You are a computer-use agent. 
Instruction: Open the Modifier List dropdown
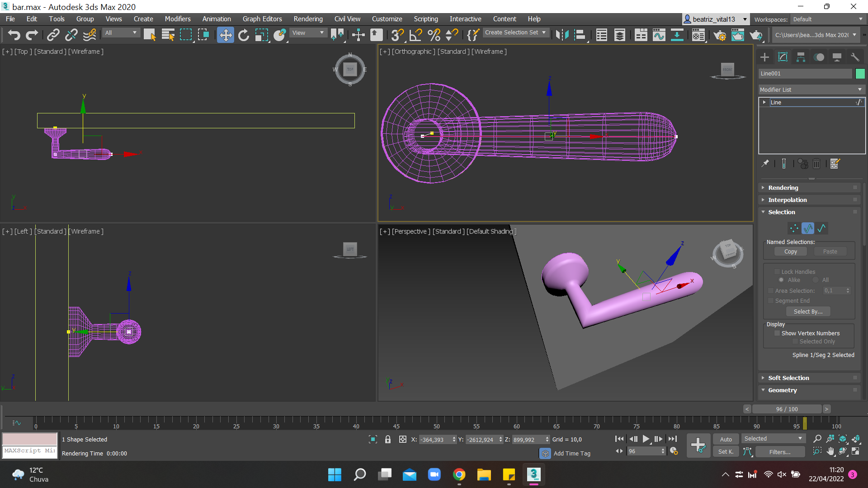811,89
